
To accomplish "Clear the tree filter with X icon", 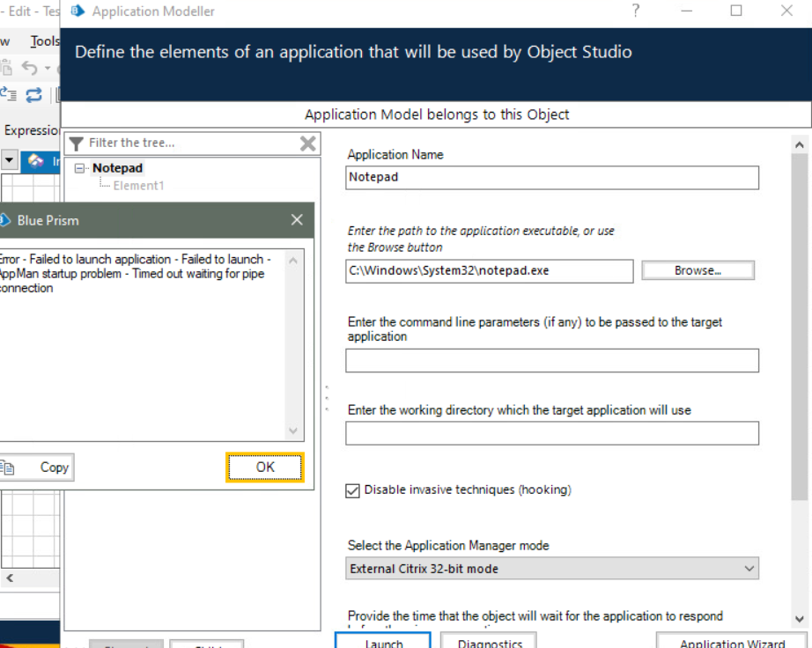I will coord(308,144).
